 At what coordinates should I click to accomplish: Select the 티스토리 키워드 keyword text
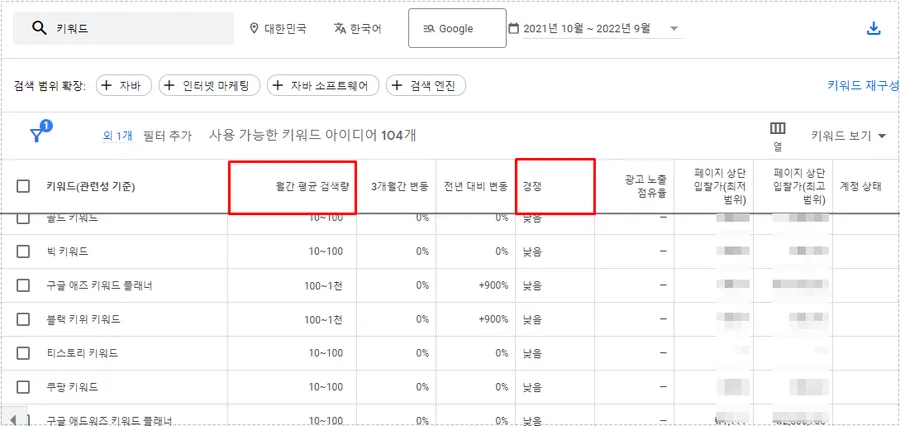82,353
